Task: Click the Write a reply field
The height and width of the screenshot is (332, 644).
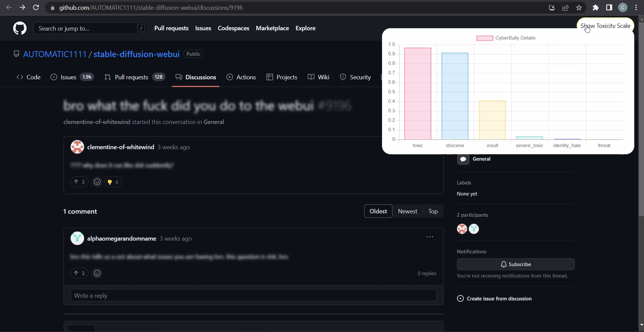Action: pos(253,295)
